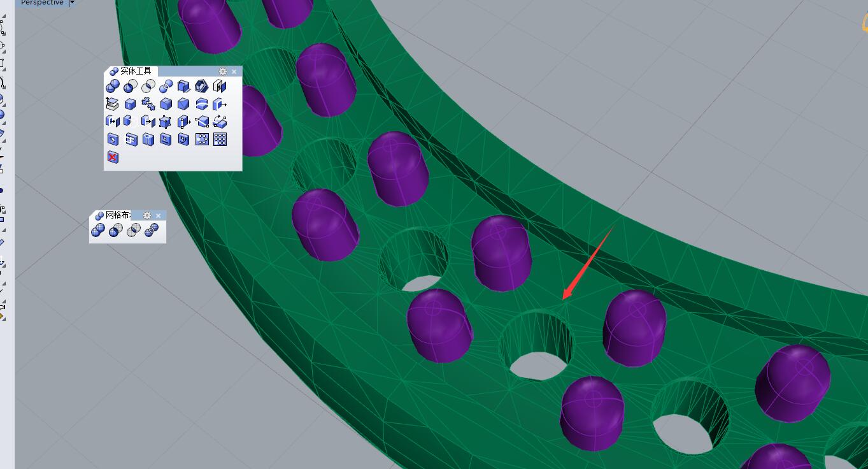Select the Revolved hole tool

pos(148,140)
